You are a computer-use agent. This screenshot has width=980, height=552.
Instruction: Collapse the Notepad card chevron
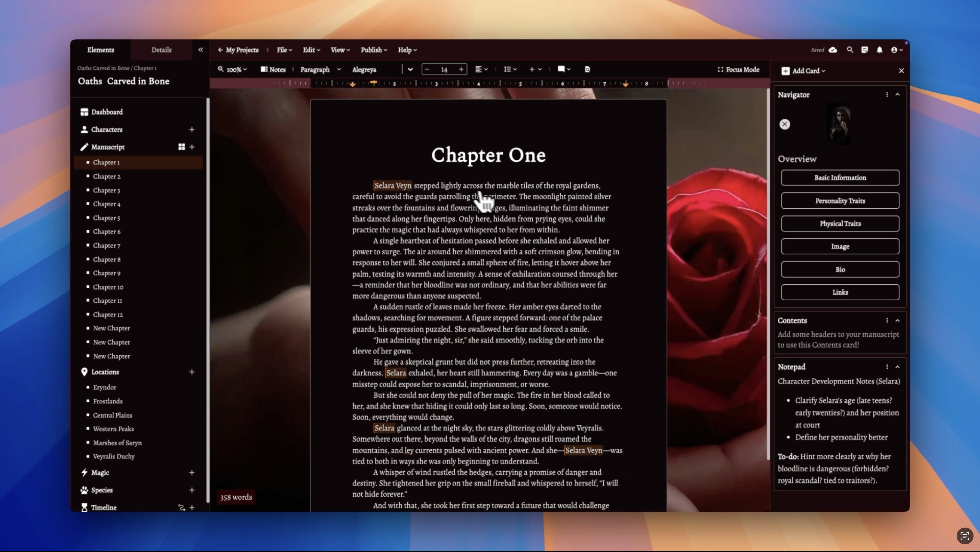click(x=897, y=367)
